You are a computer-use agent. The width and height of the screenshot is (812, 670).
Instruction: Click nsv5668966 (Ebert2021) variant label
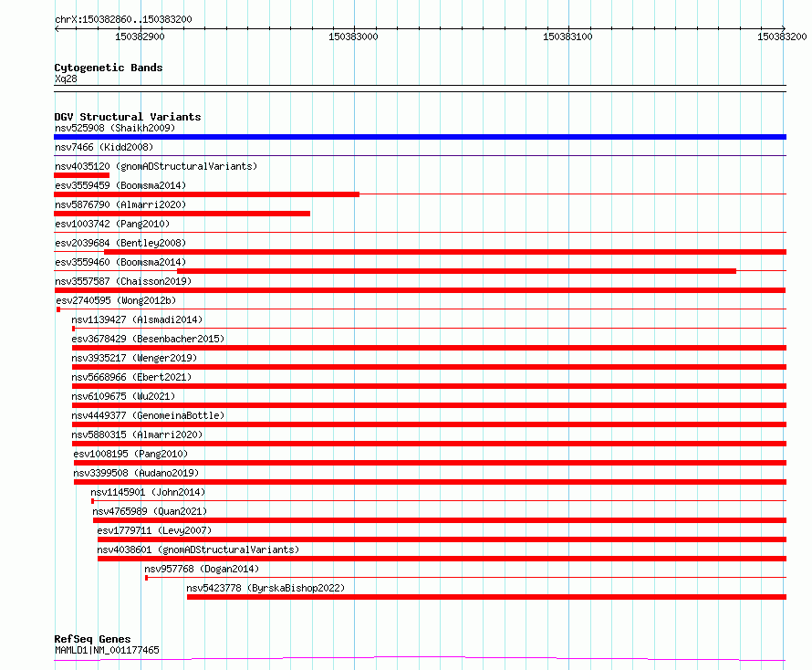tap(131, 377)
